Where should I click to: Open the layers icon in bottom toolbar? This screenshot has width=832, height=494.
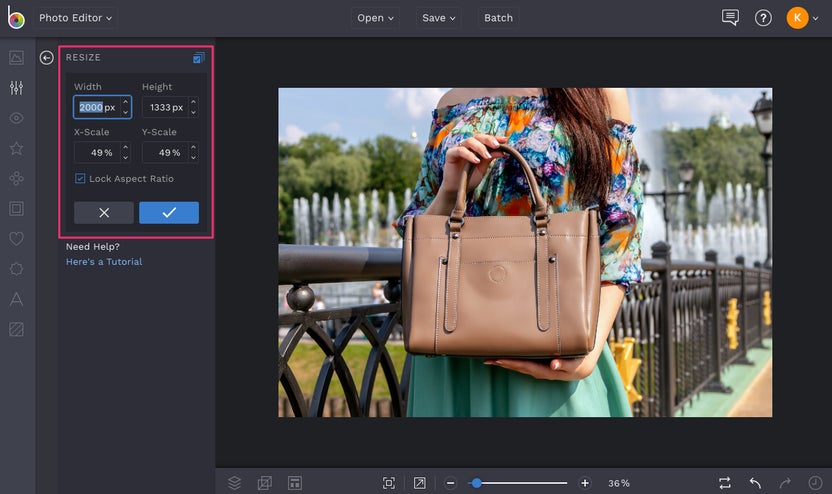(234, 483)
